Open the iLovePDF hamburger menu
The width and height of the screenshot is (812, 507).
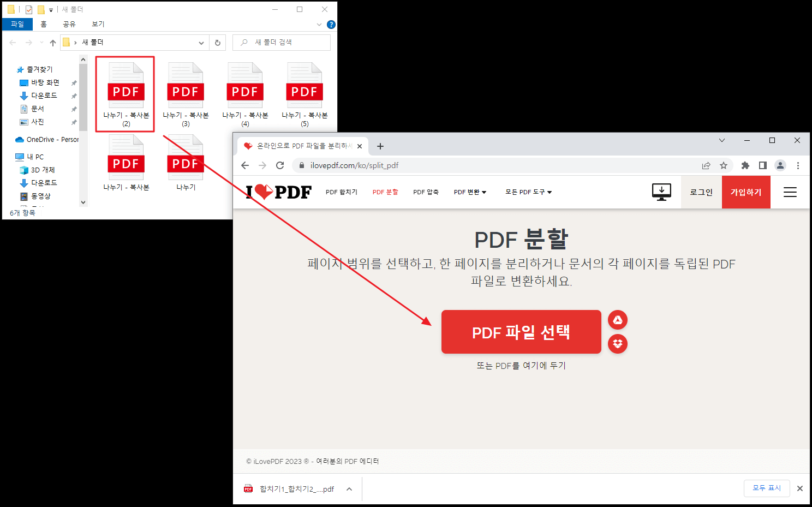click(x=790, y=192)
